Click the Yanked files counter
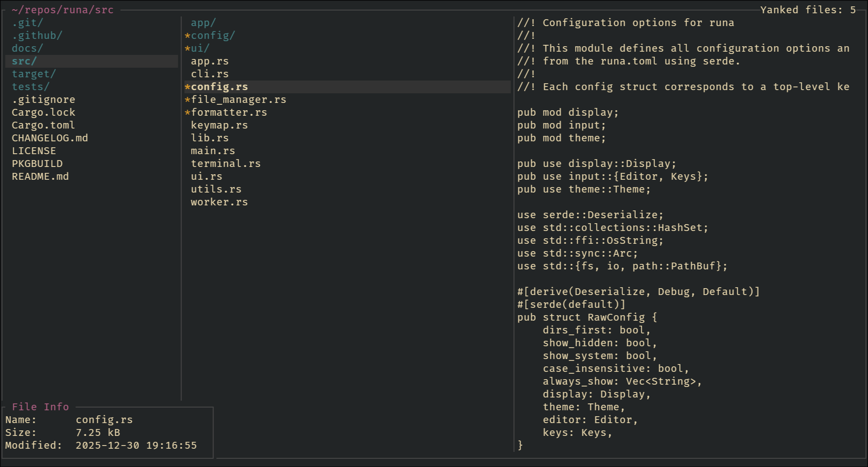The height and width of the screenshot is (467, 868). pyautogui.click(x=808, y=10)
